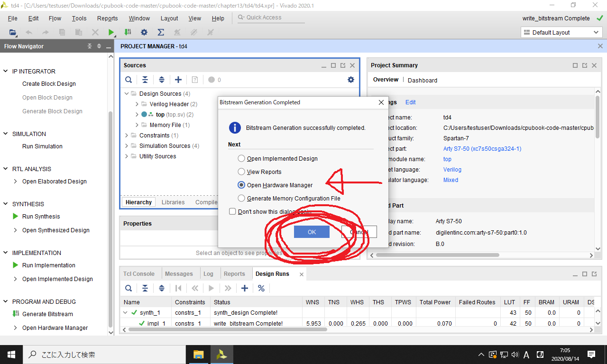607x364 pixels.
Task: Switch to Tcl Console tab
Action: [x=139, y=274]
